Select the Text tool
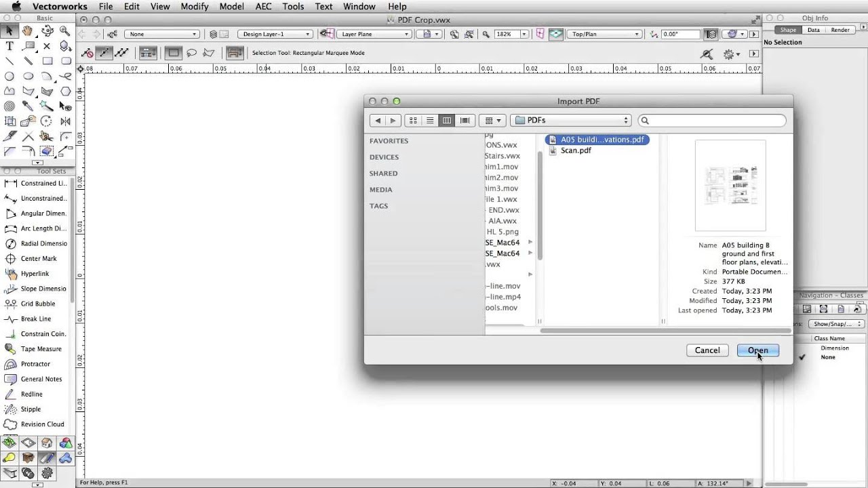 click(x=9, y=46)
